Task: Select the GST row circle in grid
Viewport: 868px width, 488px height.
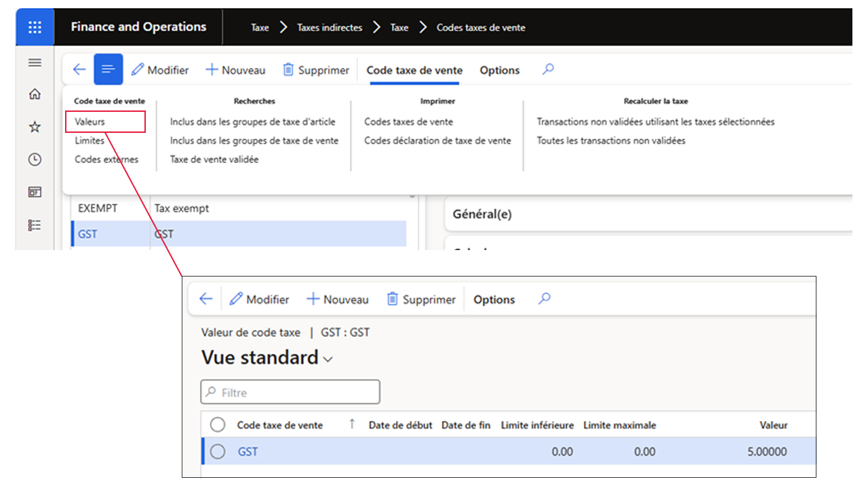Action: click(218, 451)
